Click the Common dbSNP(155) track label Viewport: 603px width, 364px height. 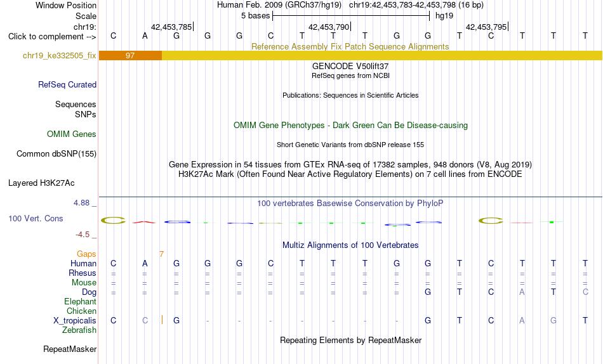[56, 153]
